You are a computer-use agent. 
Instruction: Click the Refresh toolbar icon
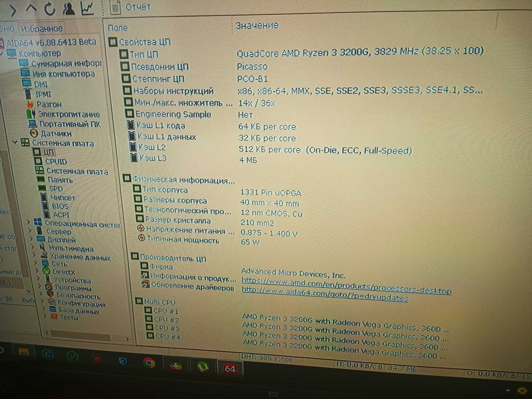pos(50,9)
